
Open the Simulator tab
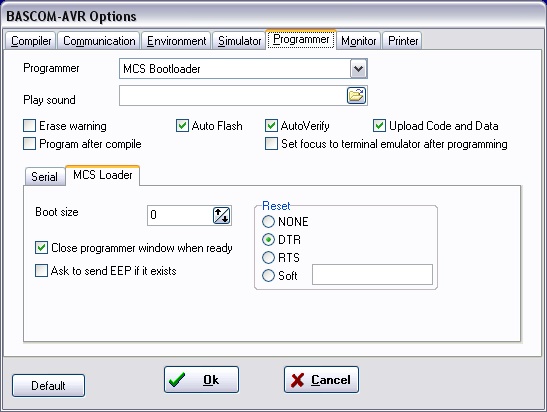pyautogui.click(x=239, y=41)
